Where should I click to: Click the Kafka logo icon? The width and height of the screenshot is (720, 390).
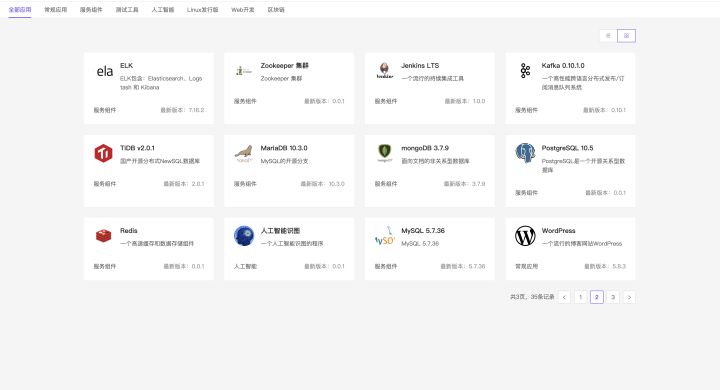[x=525, y=71]
